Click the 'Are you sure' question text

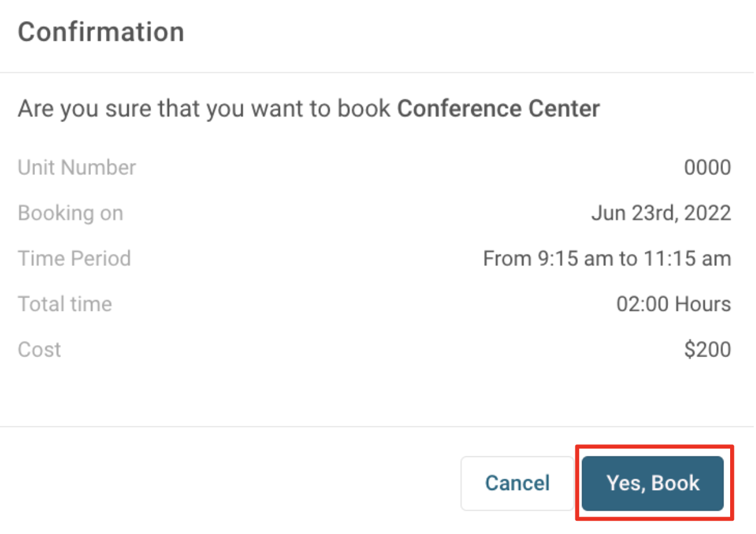(x=205, y=109)
